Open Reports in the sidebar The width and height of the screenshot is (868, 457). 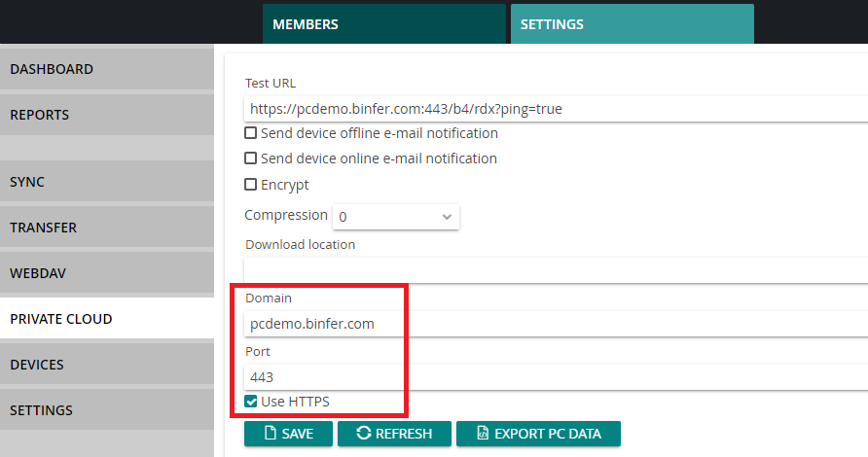(107, 115)
